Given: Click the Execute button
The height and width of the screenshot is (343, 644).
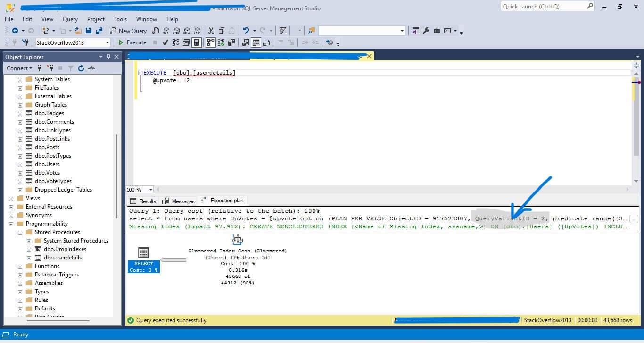Looking at the screenshot, I should click(132, 42).
